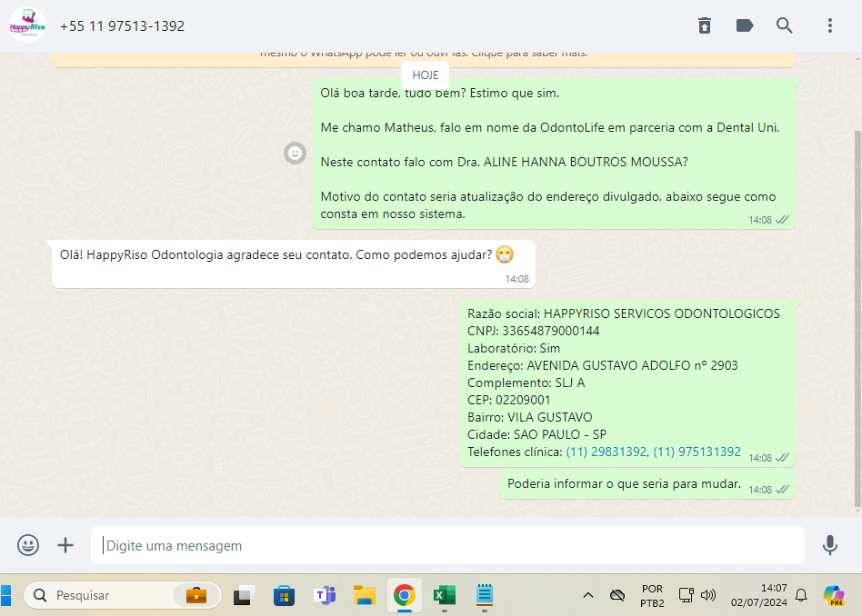Screen dimensions: 862x616
Task: Click the contact number +55 11 97513-1392
Action: [x=122, y=25]
